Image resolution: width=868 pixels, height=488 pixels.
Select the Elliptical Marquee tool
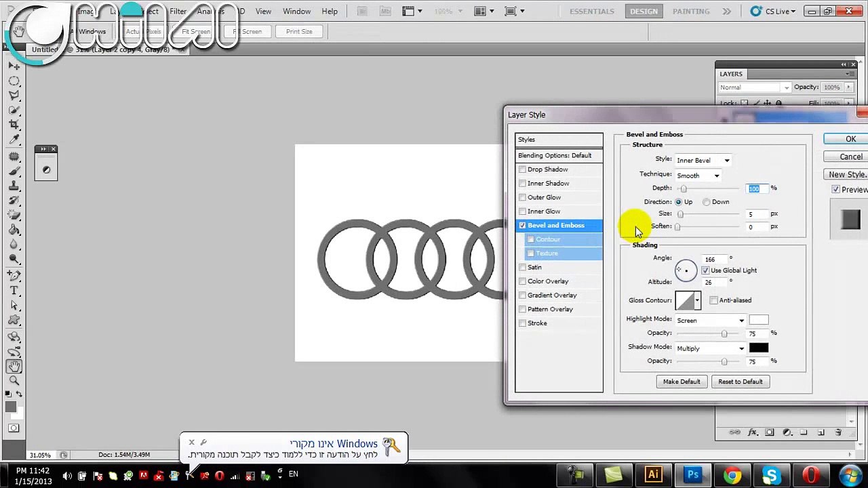[x=14, y=81]
